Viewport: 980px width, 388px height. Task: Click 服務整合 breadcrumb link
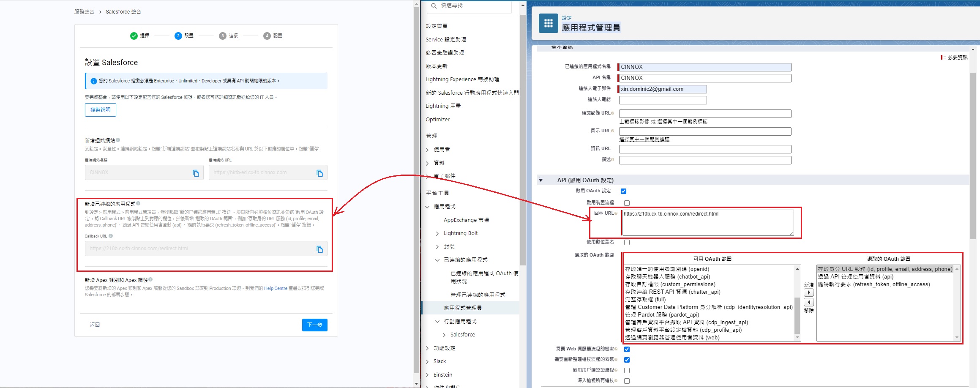click(x=84, y=12)
